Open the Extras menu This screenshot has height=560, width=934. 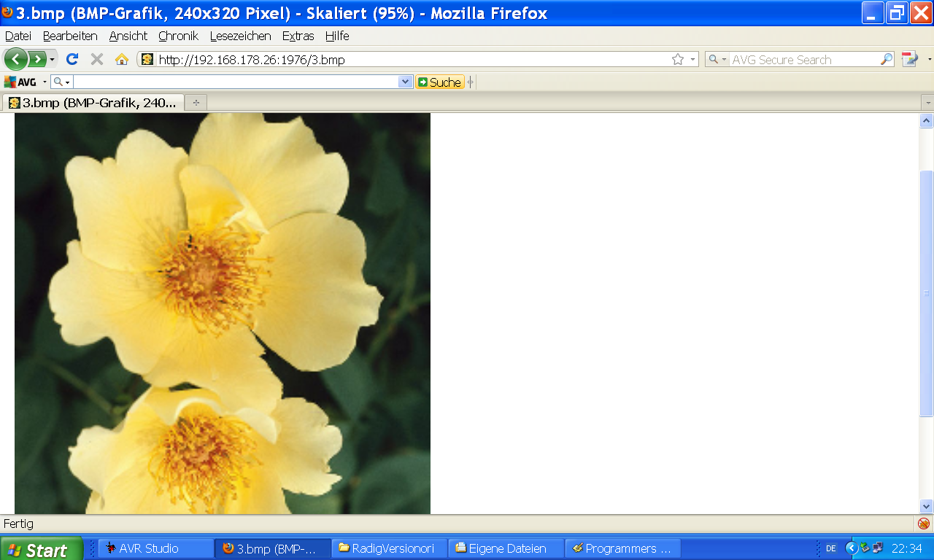pos(298,36)
